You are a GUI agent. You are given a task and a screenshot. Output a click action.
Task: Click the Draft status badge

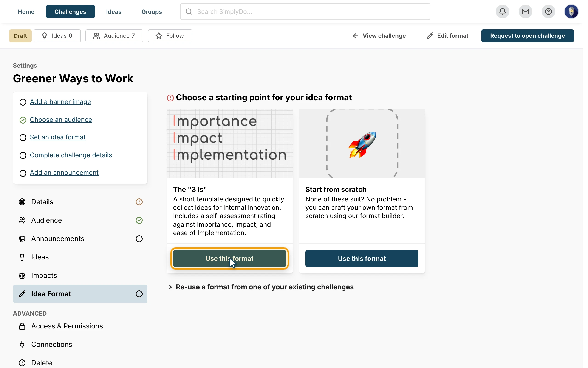click(x=20, y=36)
